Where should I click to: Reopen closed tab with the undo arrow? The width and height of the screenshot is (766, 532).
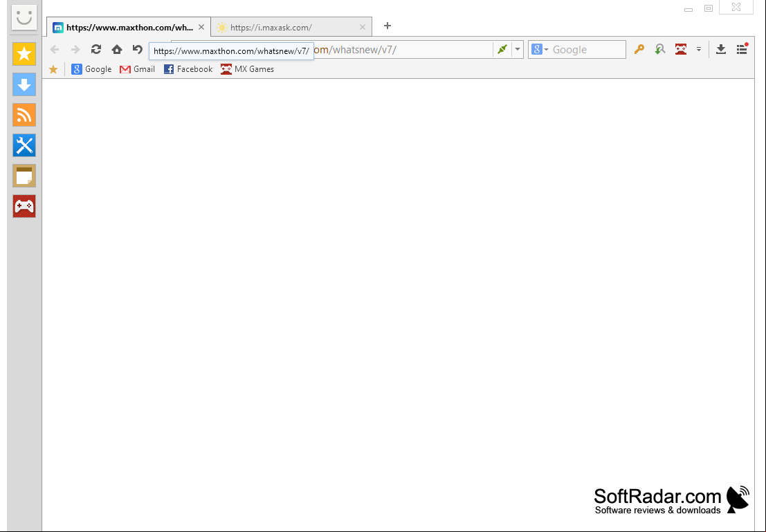click(x=137, y=49)
